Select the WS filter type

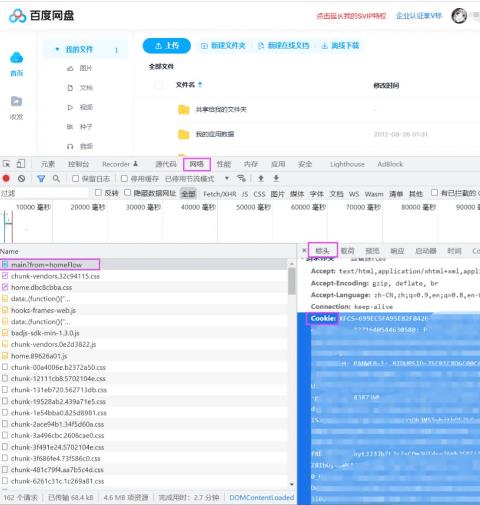click(354, 194)
